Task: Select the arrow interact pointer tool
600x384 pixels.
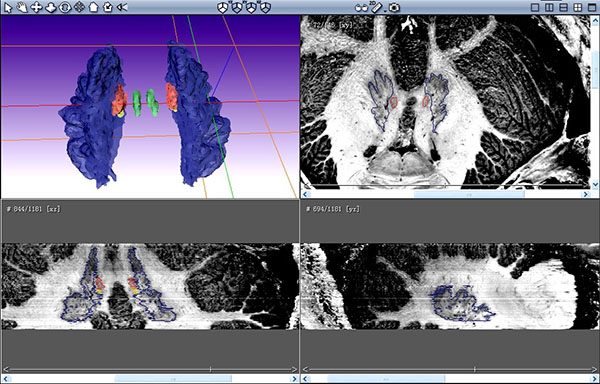Action: [8, 7]
